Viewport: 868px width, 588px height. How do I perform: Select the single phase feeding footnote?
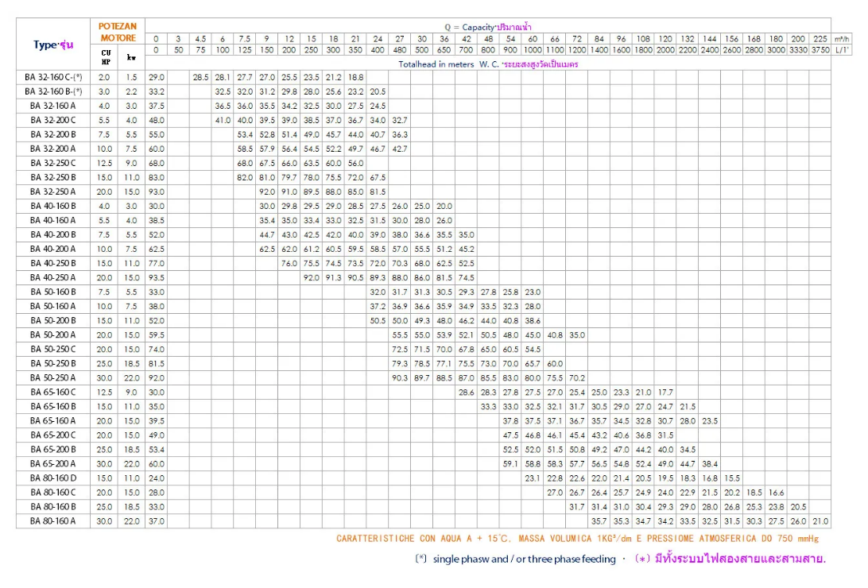pos(515,559)
